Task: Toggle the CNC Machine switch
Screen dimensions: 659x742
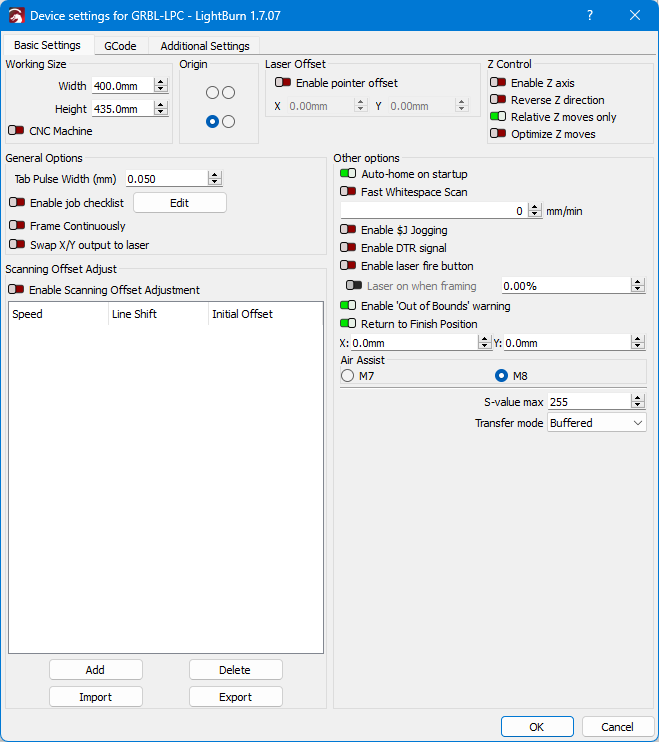Action: [16, 130]
